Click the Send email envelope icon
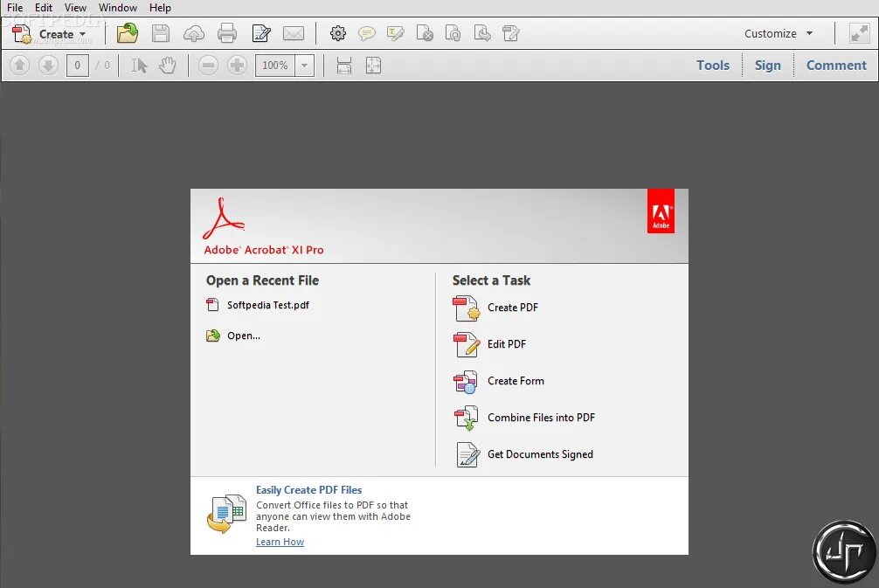 pos(294,33)
